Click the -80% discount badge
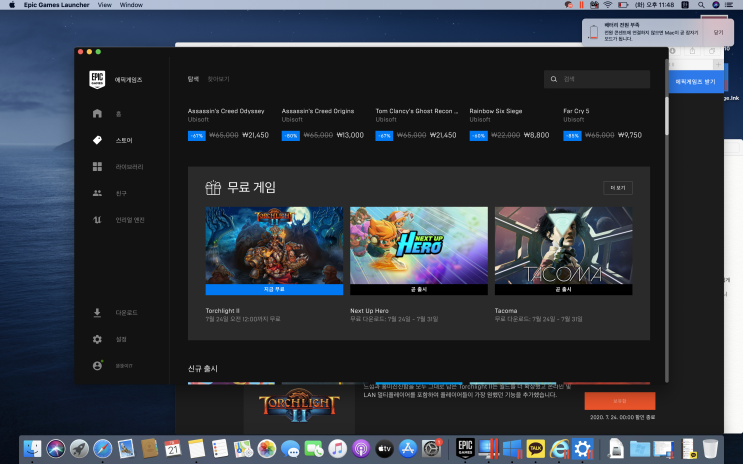 290,136
